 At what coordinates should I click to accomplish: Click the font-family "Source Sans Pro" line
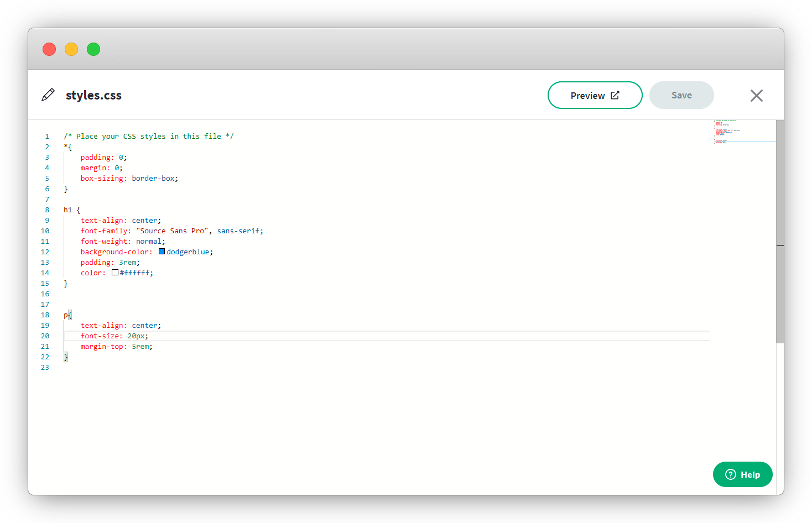(x=172, y=231)
